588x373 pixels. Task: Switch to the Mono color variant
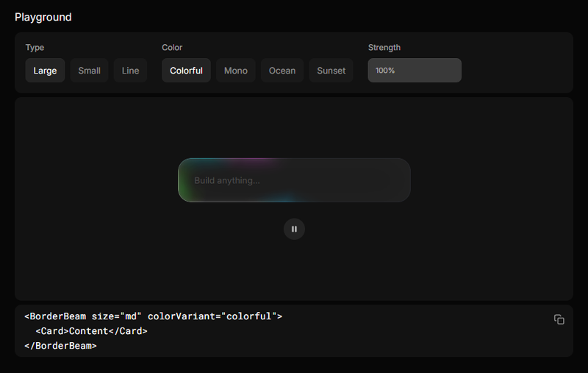click(x=235, y=71)
